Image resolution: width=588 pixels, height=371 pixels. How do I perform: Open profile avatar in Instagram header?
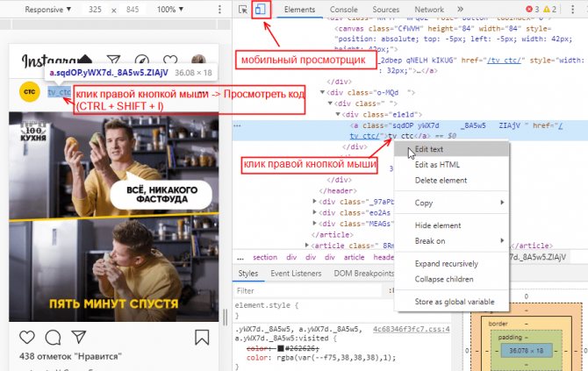point(198,60)
